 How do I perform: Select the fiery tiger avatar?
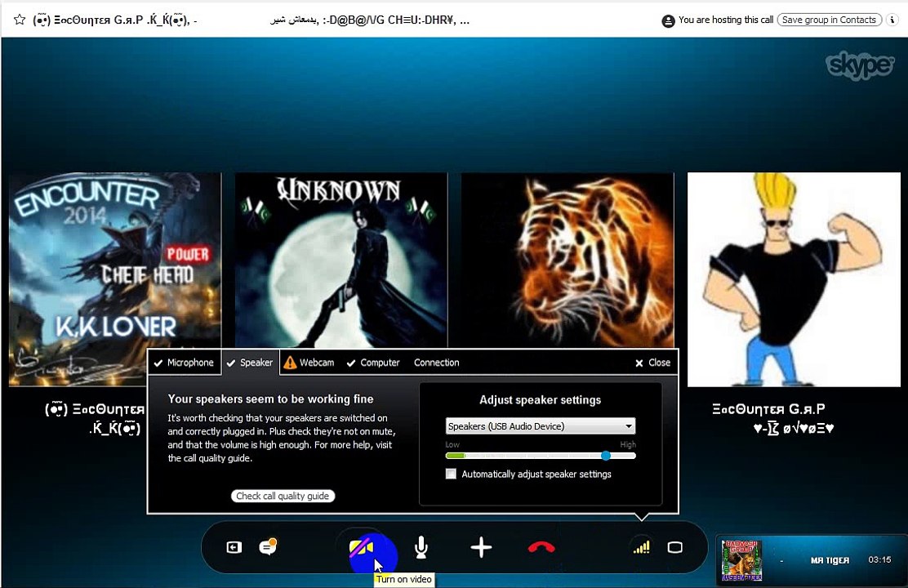tap(567, 261)
